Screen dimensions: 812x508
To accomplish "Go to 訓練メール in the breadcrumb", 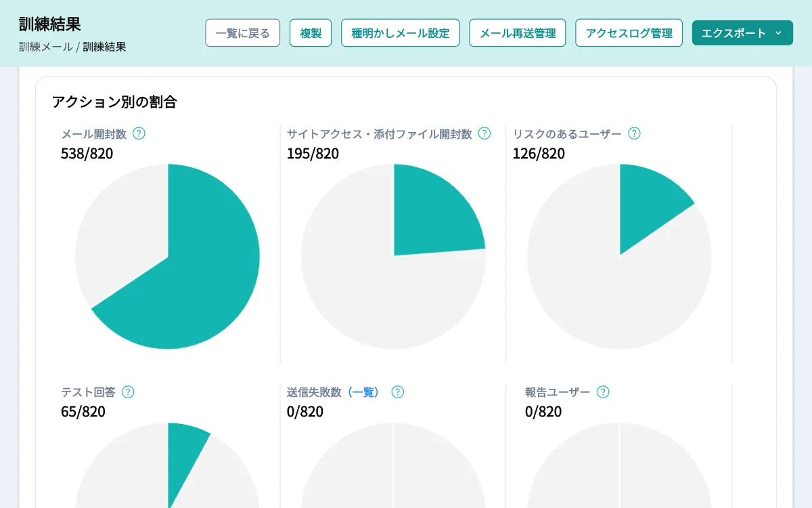I will pos(46,47).
